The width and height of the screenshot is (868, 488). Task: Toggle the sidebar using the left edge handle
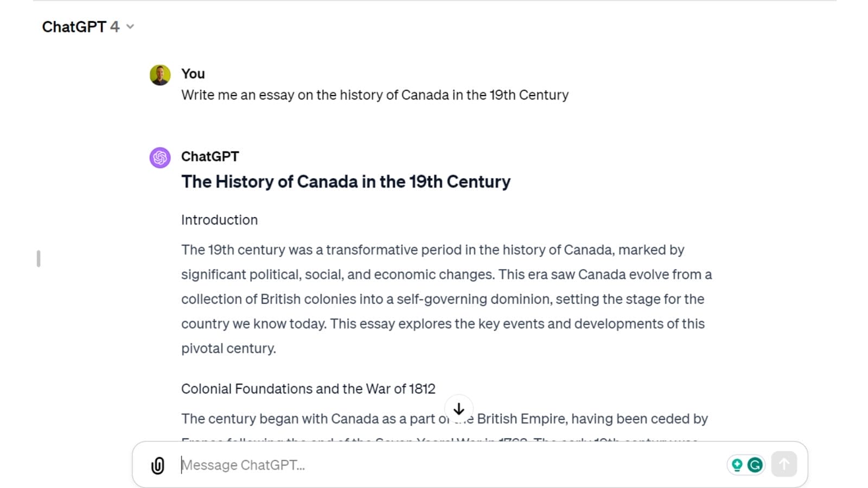[x=39, y=259]
